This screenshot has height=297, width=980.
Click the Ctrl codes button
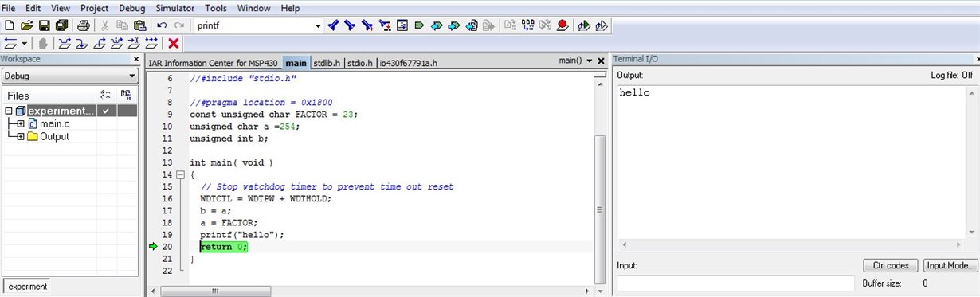(890, 265)
